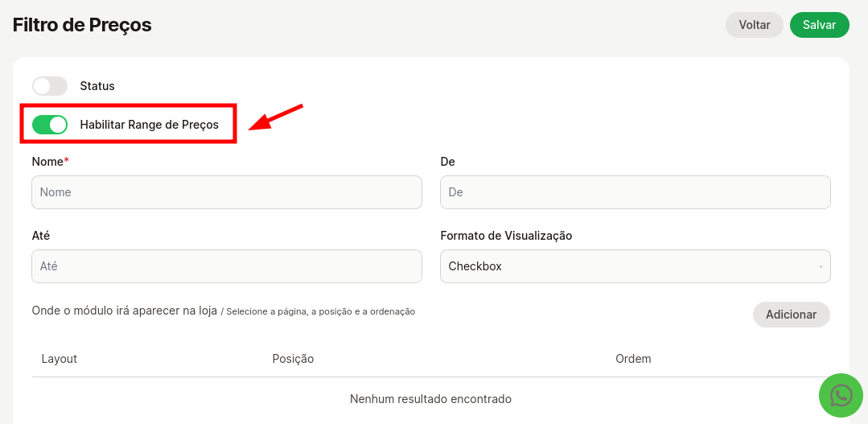Click the Ordem column header
The width and height of the screenshot is (868, 424).
(x=633, y=359)
